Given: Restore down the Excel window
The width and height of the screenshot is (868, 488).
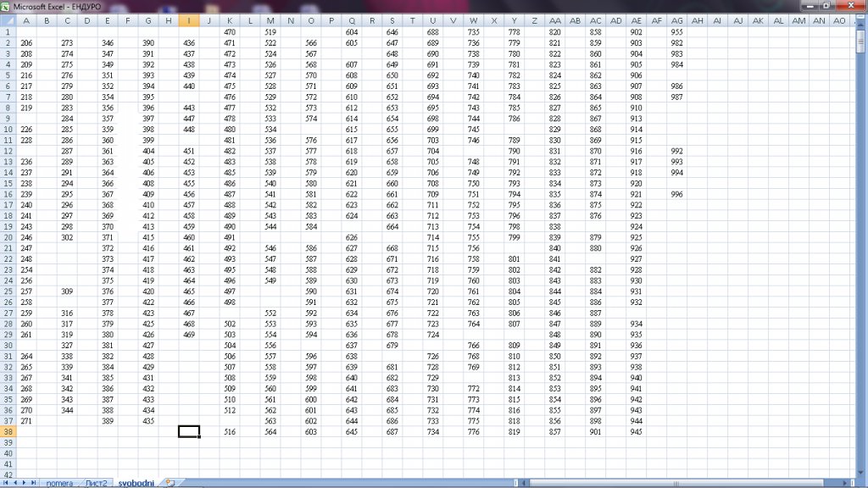Looking at the screenshot, I should tap(826, 6).
